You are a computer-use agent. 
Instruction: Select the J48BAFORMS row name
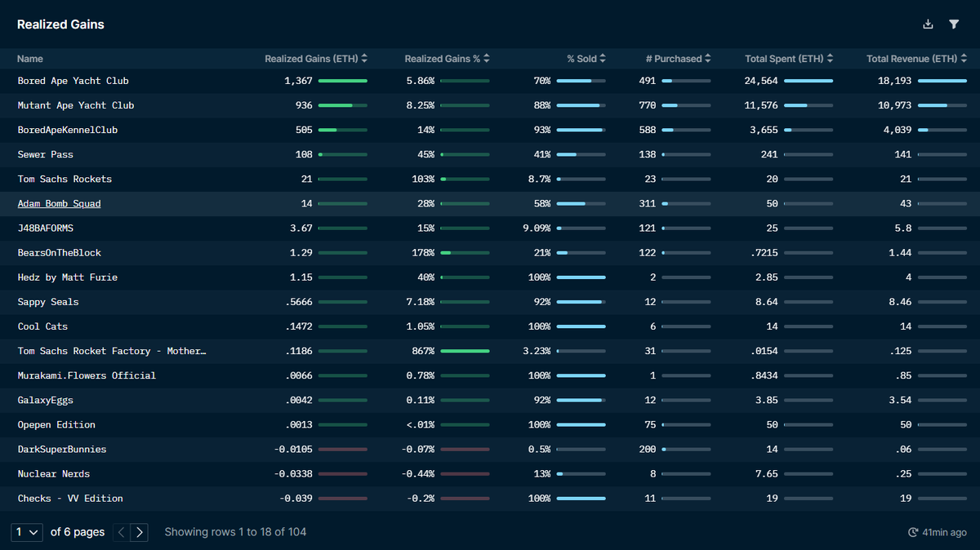(46, 228)
